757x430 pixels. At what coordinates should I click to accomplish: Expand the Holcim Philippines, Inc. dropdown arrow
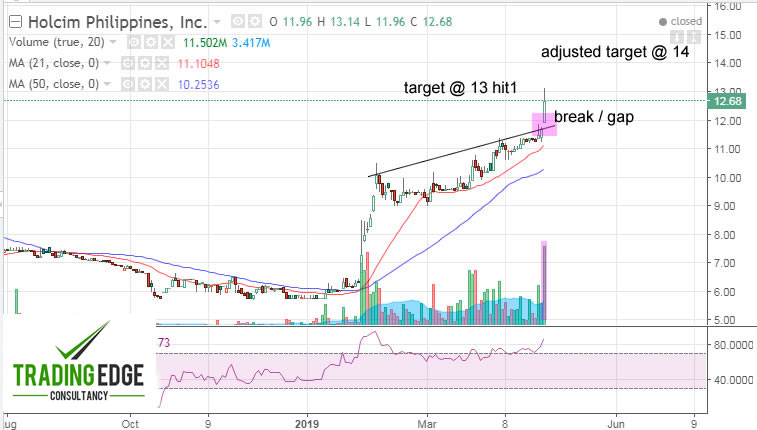(x=217, y=22)
